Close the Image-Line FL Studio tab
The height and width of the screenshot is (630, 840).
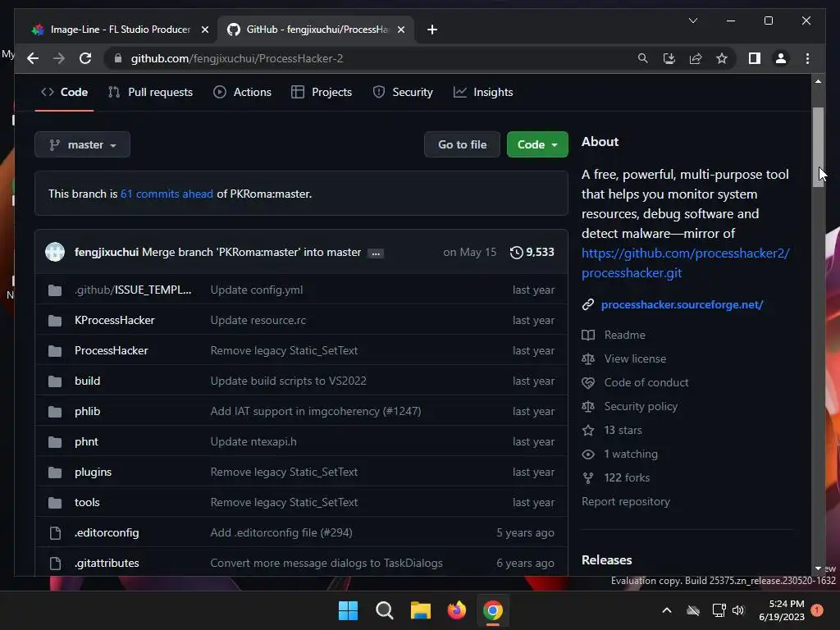204,30
